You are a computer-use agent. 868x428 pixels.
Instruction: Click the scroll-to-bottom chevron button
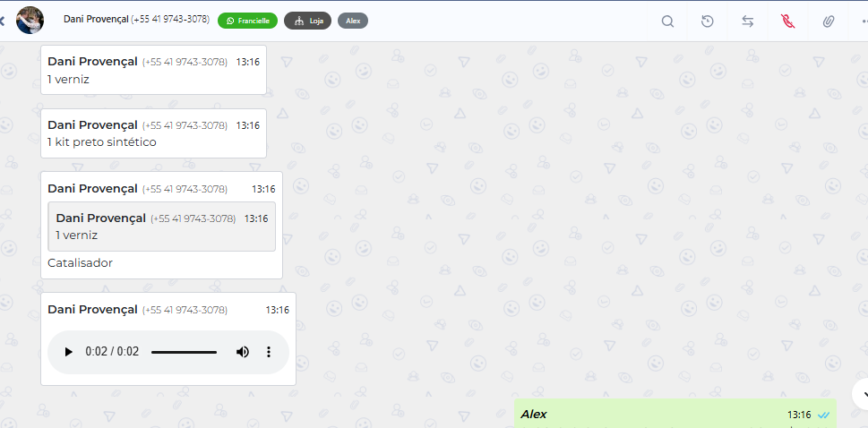click(x=863, y=392)
